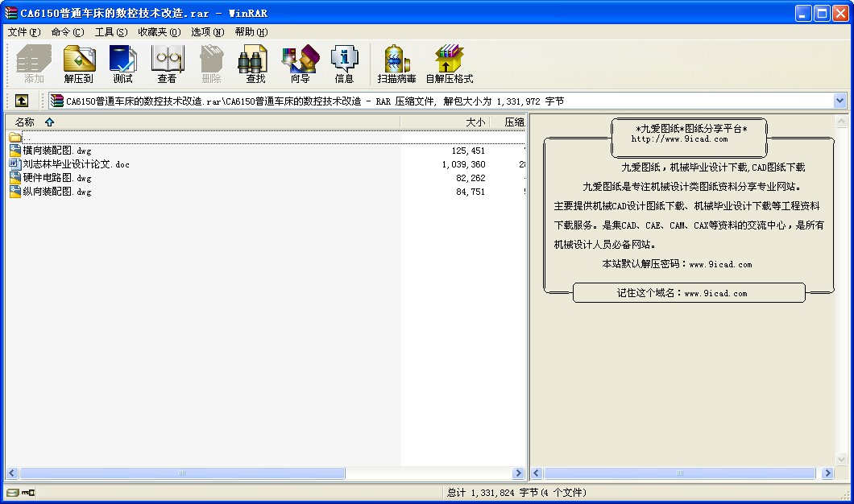
Task: Click file list scroll left arrow
Action: coord(12,473)
